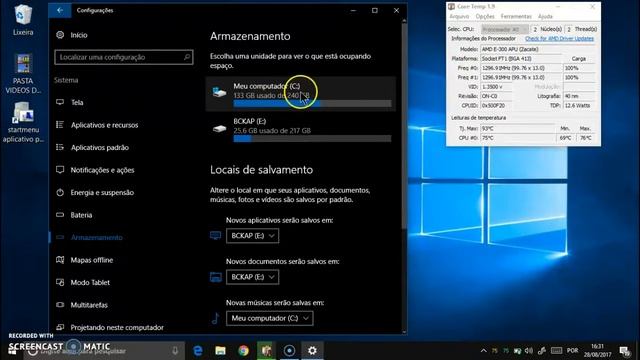Click the search magnifier in settings search box

pyautogui.click(x=187, y=57)
